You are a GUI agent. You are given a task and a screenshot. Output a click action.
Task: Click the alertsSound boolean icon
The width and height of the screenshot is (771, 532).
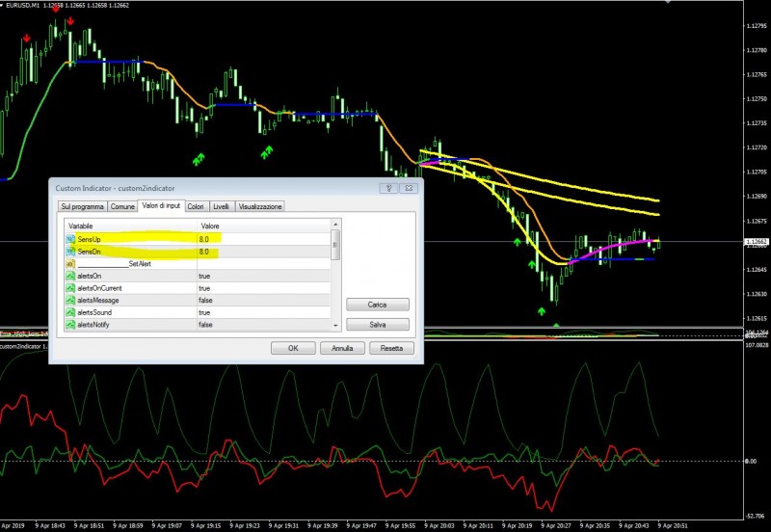coord(69,312)
